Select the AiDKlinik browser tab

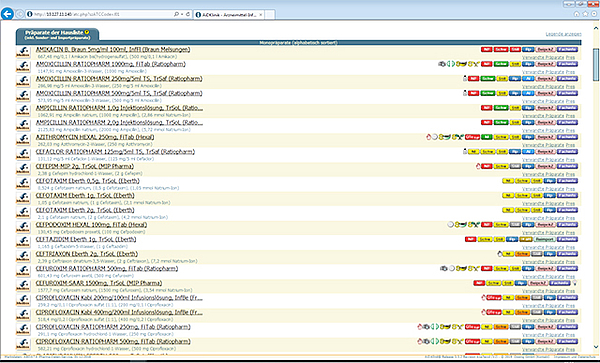click(228, 15)
